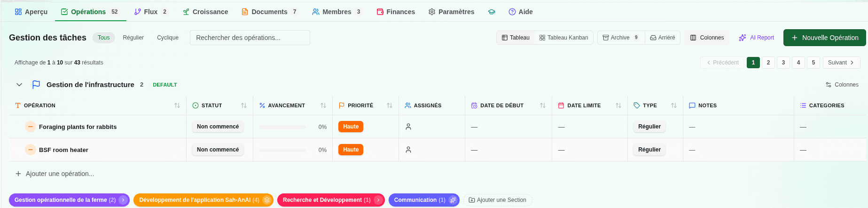868x208 pixels.
Task: Select the Régulier filter
Action: click(x=133, y=38)
